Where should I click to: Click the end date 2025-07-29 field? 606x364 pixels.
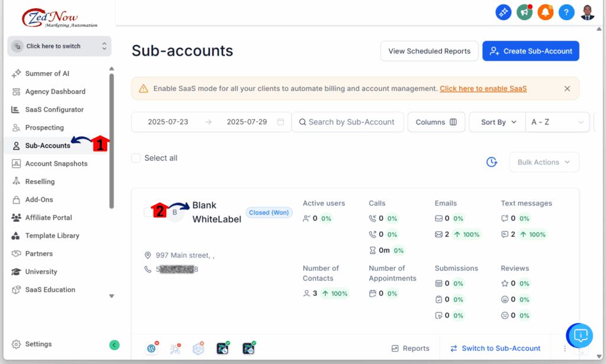pos(247,122)
